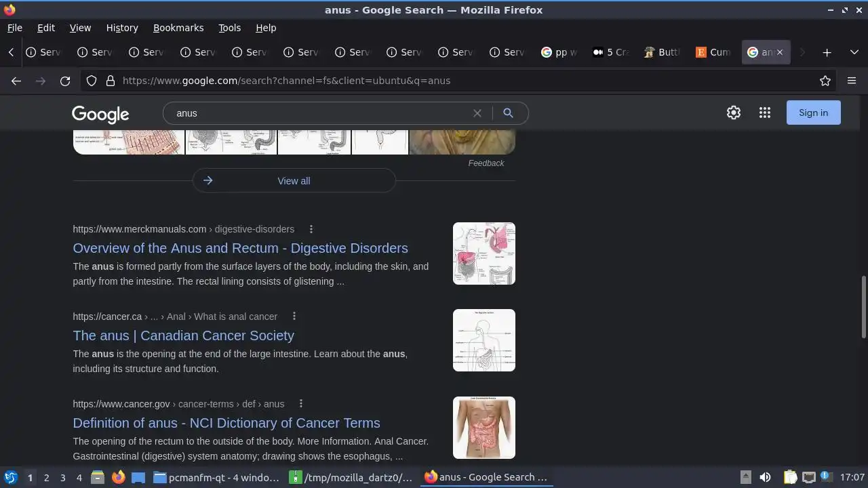Switch to the 'Cum' Etsy tab
This screenshot has height=488, width=868.
714,52
